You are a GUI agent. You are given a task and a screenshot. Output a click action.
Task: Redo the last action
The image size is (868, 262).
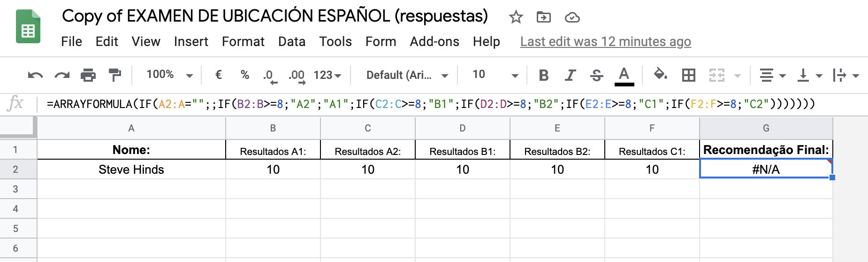tap(62, 75)
